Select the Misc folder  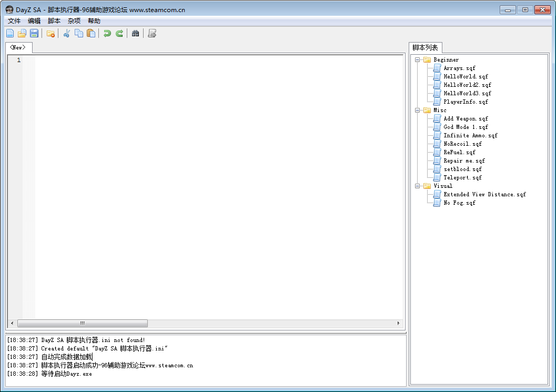(x=440, y=110)
